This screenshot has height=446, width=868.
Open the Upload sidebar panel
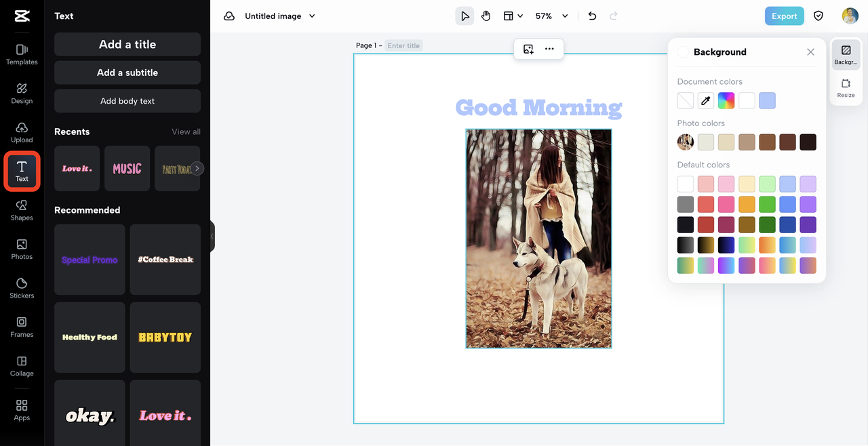(22, 132)
